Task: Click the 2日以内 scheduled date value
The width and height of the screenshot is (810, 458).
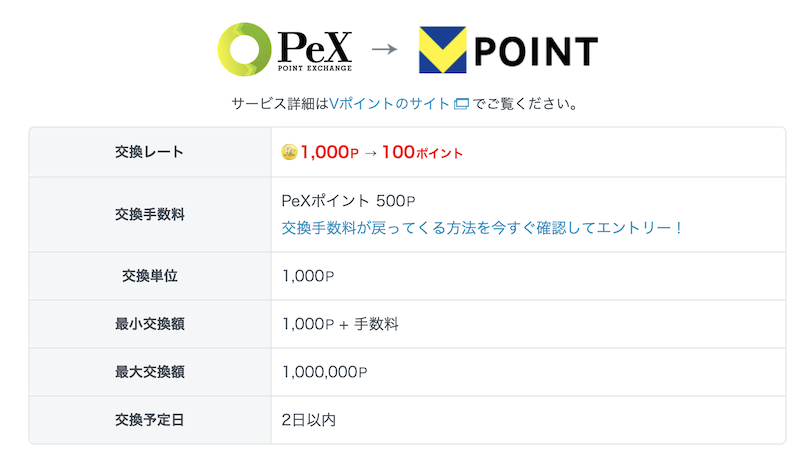Action: (x=309, y=420)
